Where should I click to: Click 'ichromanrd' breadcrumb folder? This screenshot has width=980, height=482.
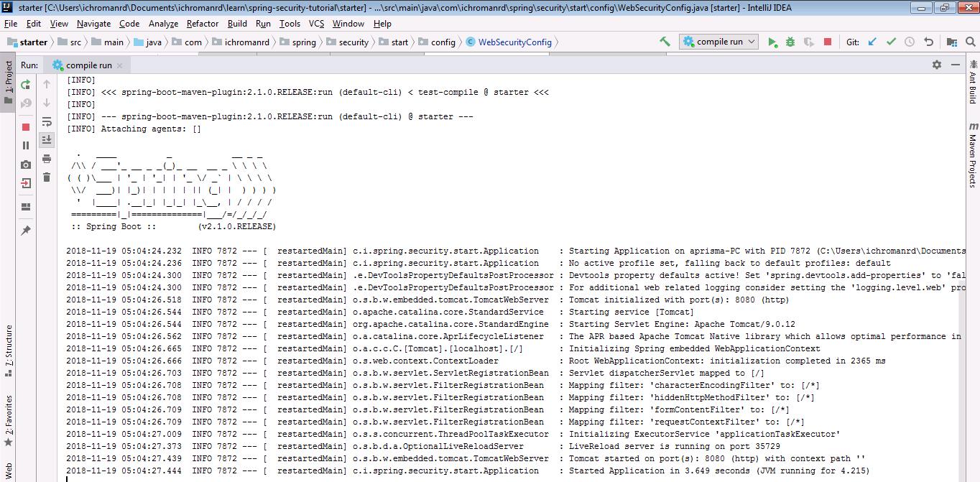point(241,42)
